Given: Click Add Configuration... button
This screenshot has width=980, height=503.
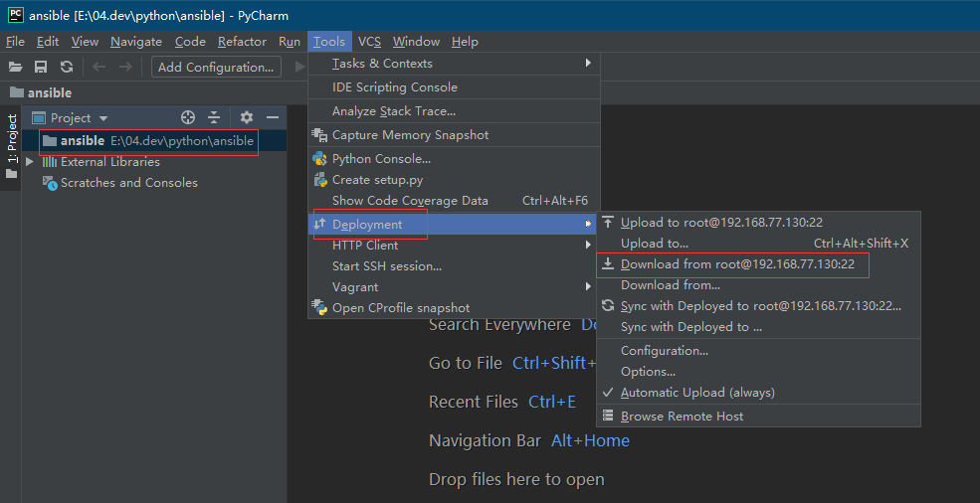Looking at the screenshot, I should [216, 67].
